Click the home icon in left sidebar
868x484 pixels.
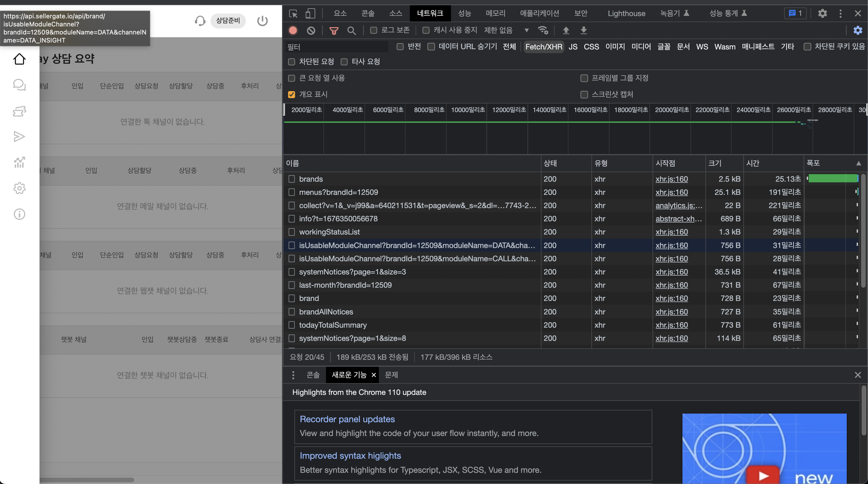pos(19,59)
